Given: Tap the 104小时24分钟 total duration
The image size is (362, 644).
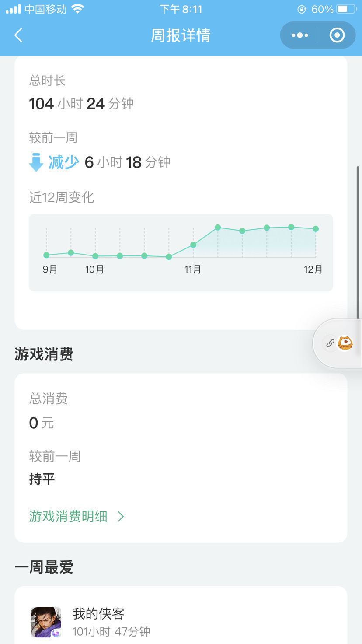Looking at the screenshot, I should coord(81,104).
